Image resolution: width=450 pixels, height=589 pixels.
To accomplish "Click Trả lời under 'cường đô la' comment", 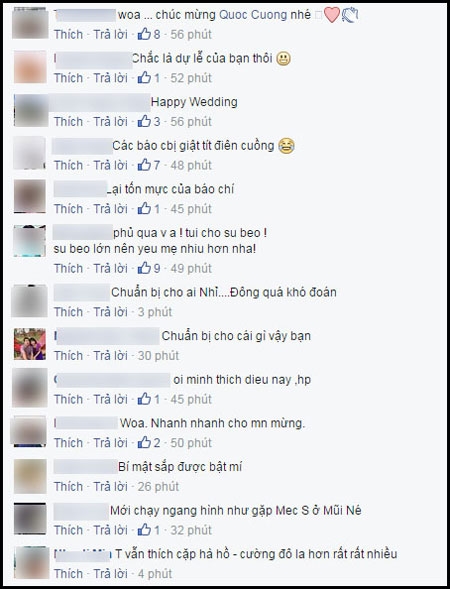I will (x=110, y=574).
